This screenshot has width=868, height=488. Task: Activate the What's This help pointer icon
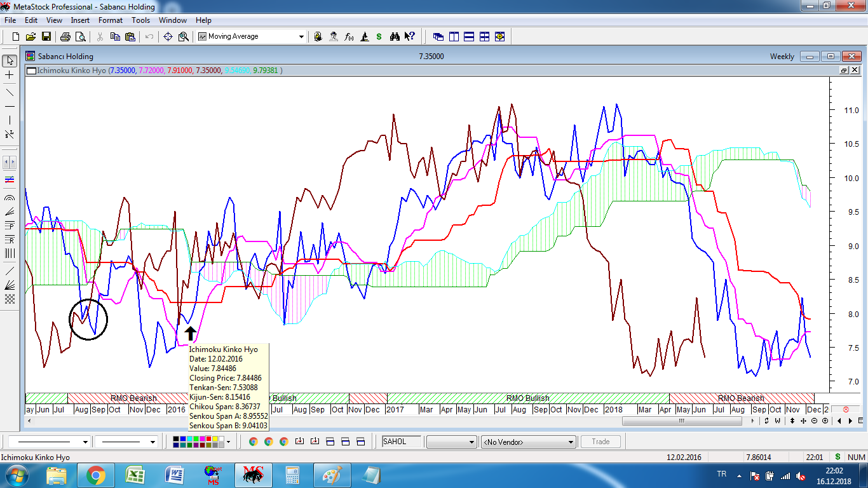410,37
